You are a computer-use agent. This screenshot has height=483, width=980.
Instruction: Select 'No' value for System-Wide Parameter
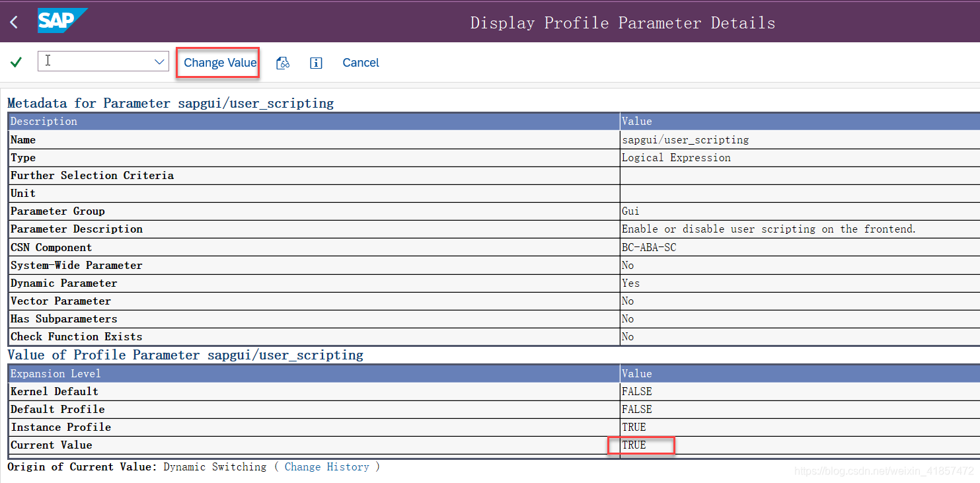(628, 265)
